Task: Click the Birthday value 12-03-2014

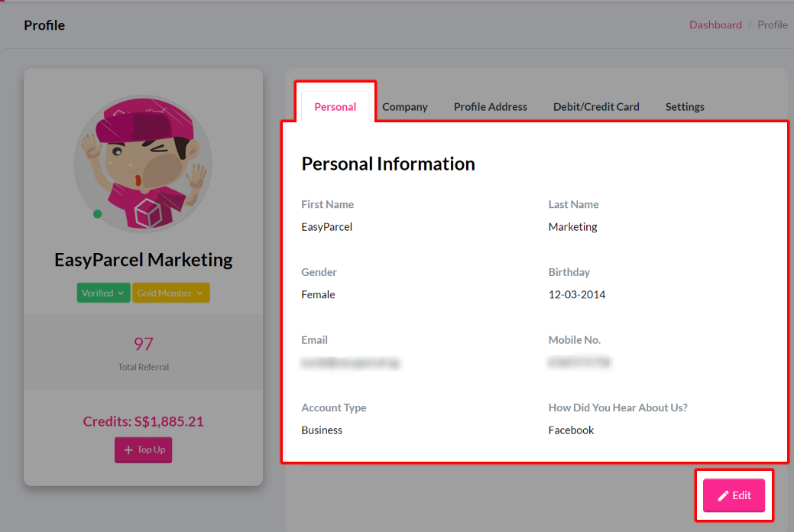Action: click(577, 294)
